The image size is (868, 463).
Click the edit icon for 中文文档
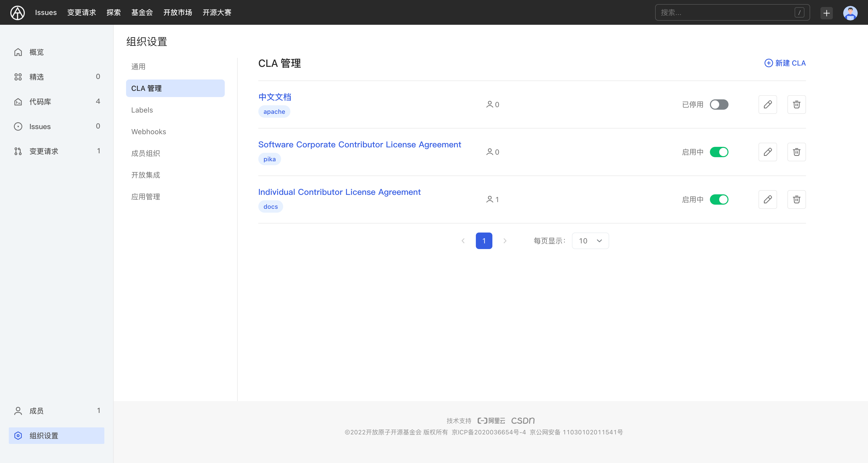pyautogui.click(x=768, y=105)
